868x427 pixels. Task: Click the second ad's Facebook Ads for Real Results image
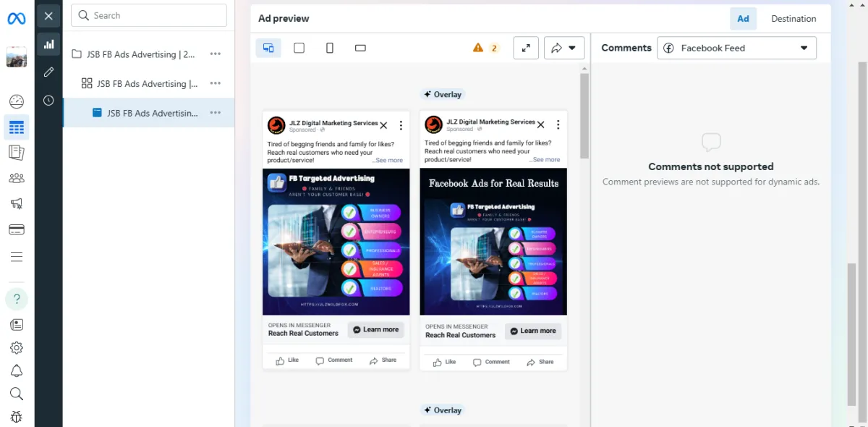point(493,242)
